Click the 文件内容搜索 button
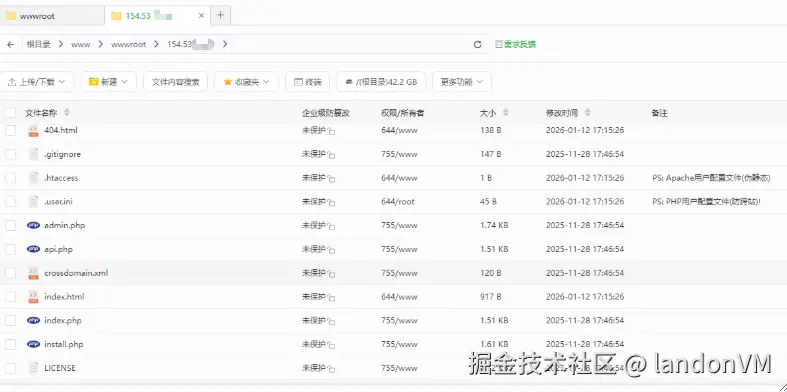Image resolution: width=787 pixels, height=392 pixels. (176, 82)
